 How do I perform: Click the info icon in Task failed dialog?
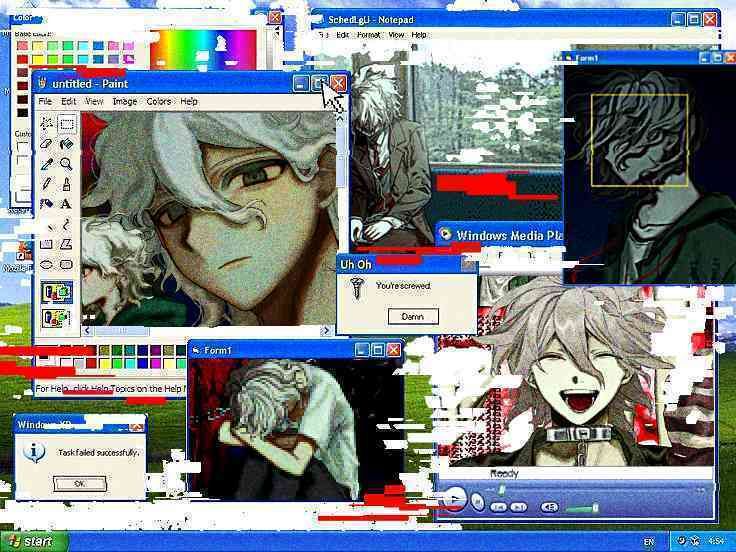tap(34, 453)
